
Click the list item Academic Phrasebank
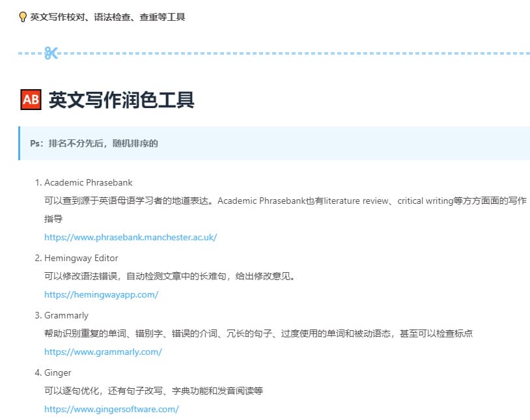(x=88, y=182)
